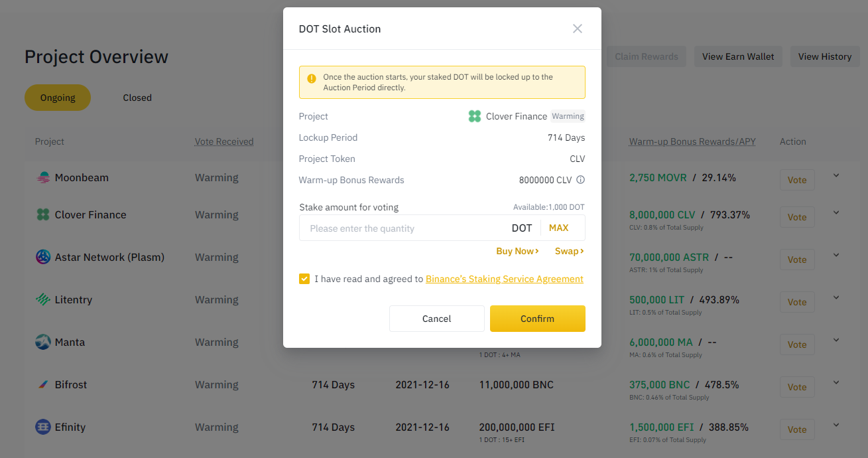This screenshot has height=458, width=868.
Task: Uncheck the Staking Service Agreement checkbox
Action: (304, 279)
